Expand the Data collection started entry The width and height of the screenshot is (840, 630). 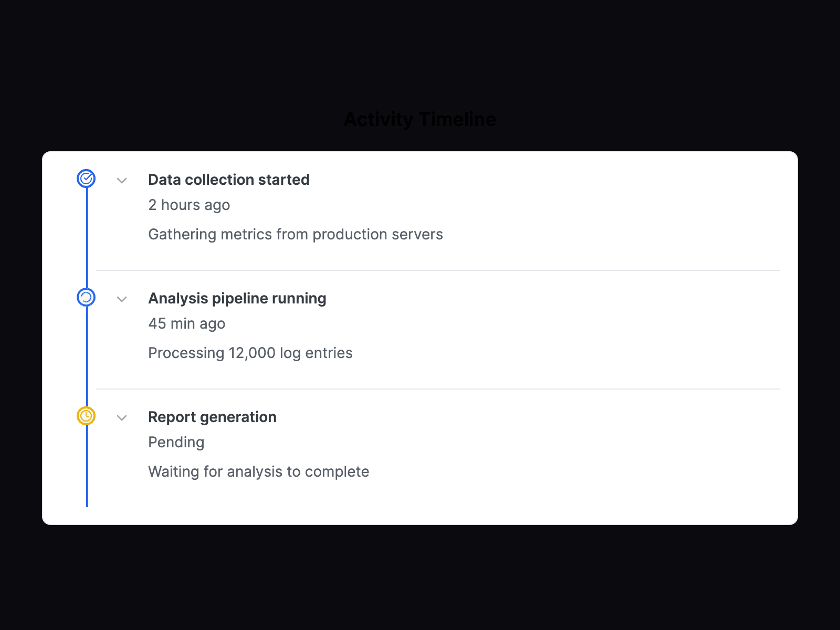point(122,180)
